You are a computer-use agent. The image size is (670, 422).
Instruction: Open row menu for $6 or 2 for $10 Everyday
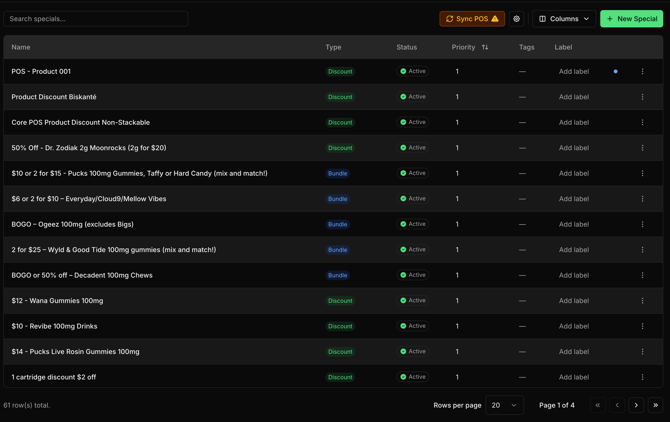[642, 199]
